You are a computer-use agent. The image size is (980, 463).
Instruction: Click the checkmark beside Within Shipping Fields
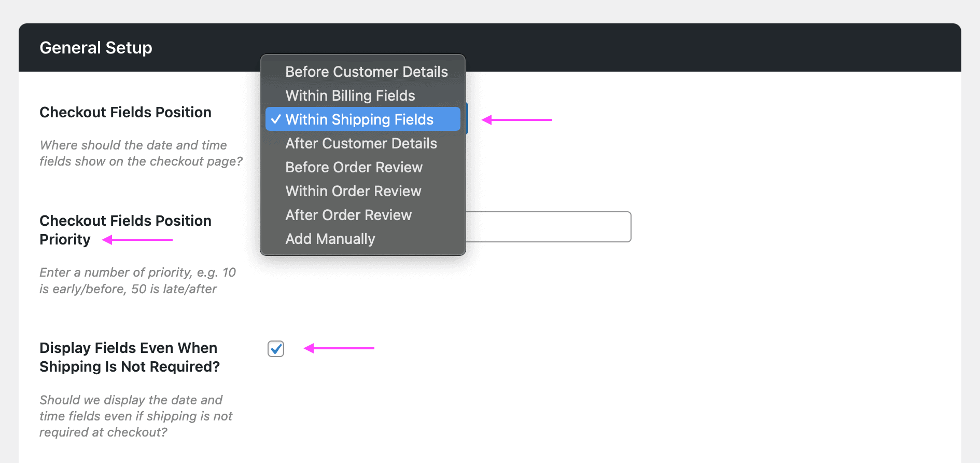(276, 119)
